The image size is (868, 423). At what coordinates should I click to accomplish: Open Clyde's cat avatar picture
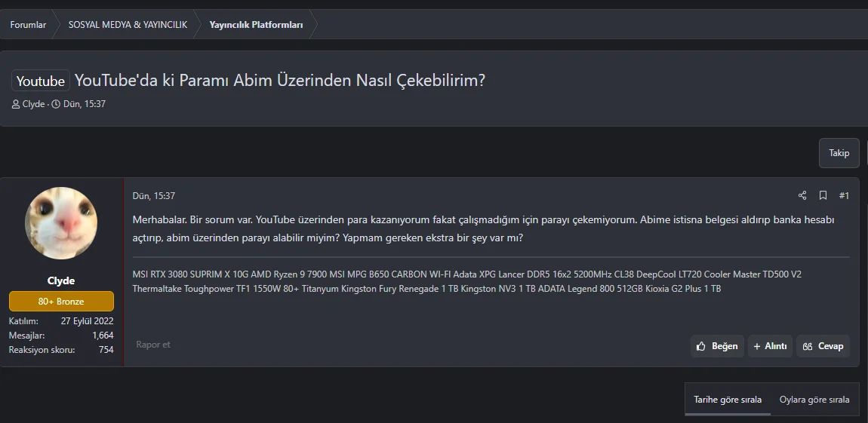(x=61, y=223)
